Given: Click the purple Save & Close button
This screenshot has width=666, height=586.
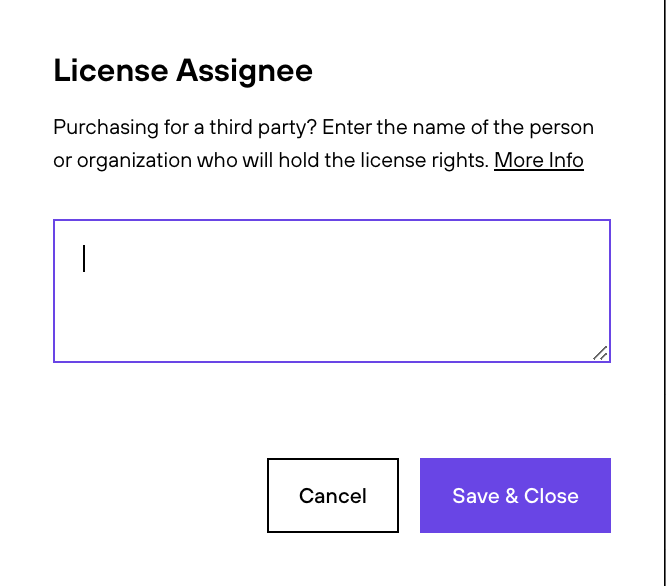Looking at the screenshot, I should pyautogui.click(x=515, y=495).
